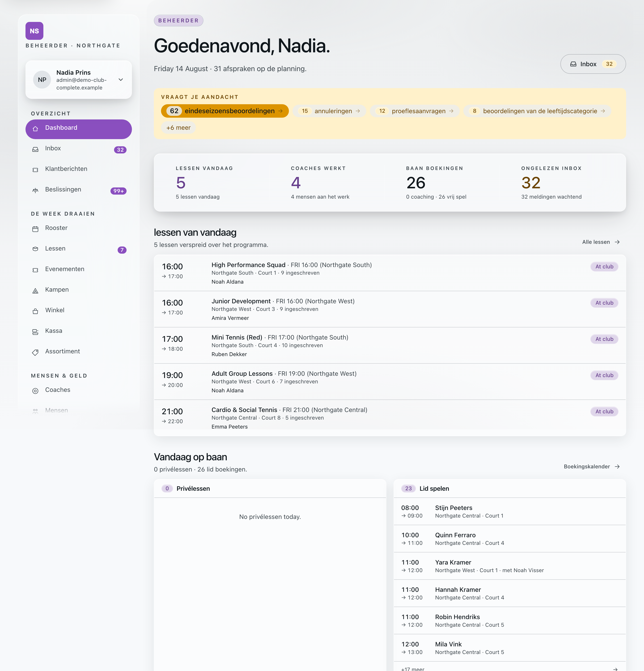The height and width of the screenshot is (671, 644).
Task: Click At club badge on Mini Tennis row
Action: 604,339
